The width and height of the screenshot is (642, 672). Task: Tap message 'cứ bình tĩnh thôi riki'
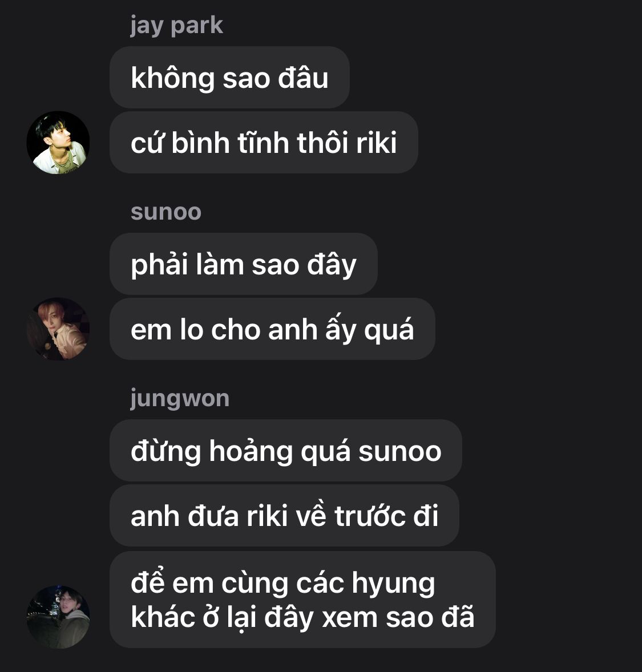pos(264,143)
